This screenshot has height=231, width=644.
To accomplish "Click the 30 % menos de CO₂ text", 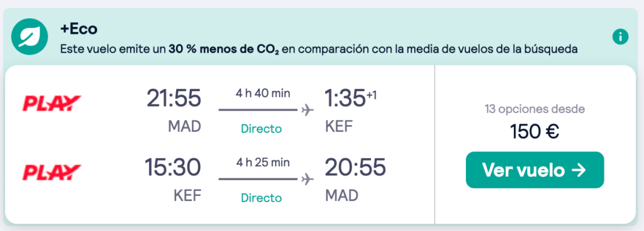I will (224, 50).
